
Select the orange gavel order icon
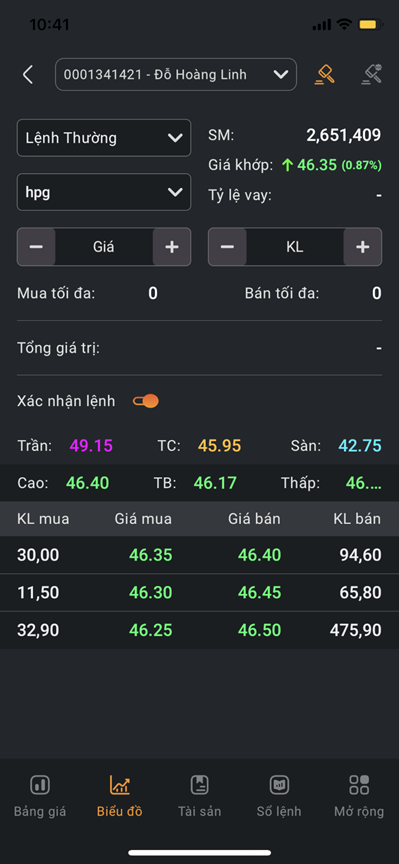325,74
